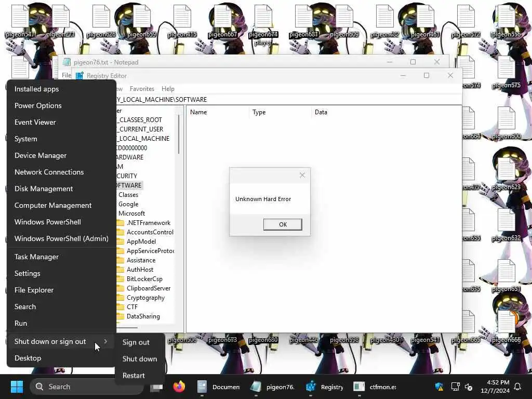532x399 pixels.
Task: Select the CTF registry key
Action: click(x=132, y=307)
